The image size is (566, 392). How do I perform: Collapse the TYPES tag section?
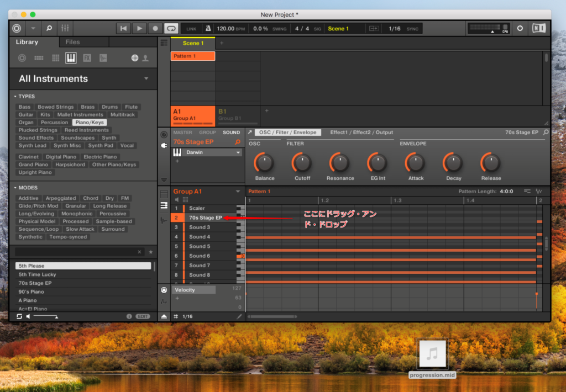[15, 96]
